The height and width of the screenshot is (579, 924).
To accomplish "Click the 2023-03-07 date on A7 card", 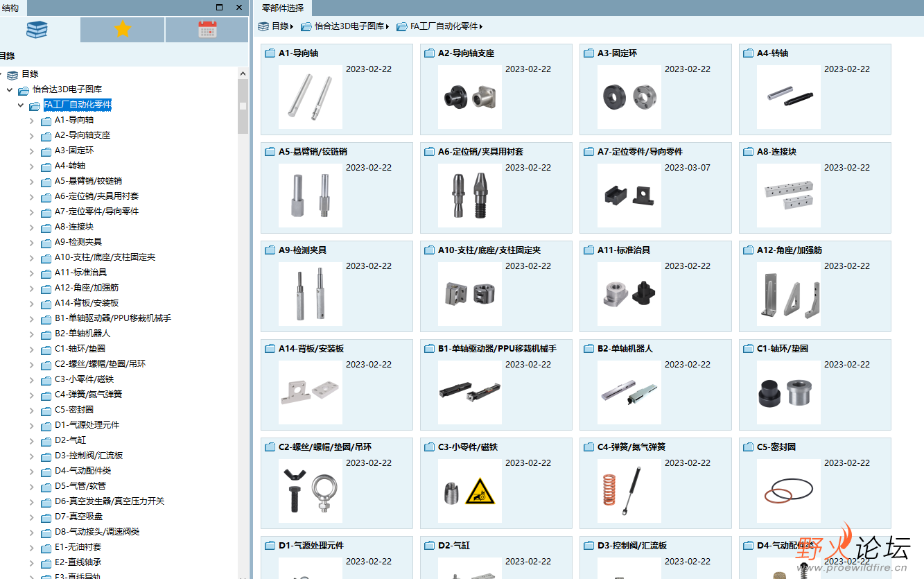I will (688, 168).
